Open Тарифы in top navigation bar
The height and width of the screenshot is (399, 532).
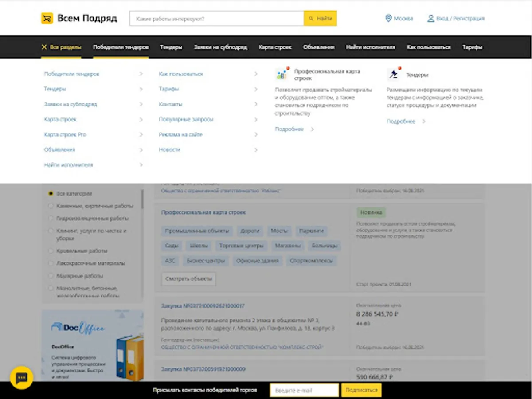click(472, 47)
